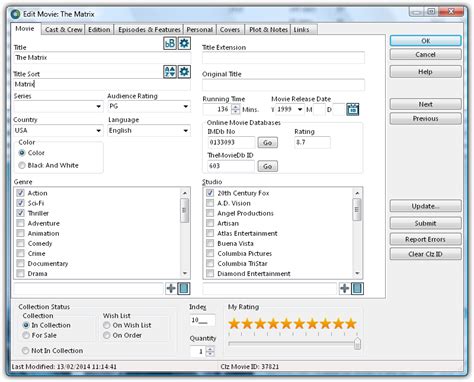Check the Crime genre box
The image size is (474, 382).
[21, 253]
